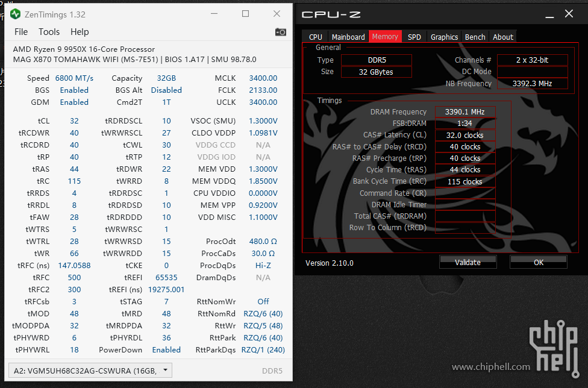Click the FSB:DRAM field showing 1:34
Screen dimensions: 588x388
[465, 124]
